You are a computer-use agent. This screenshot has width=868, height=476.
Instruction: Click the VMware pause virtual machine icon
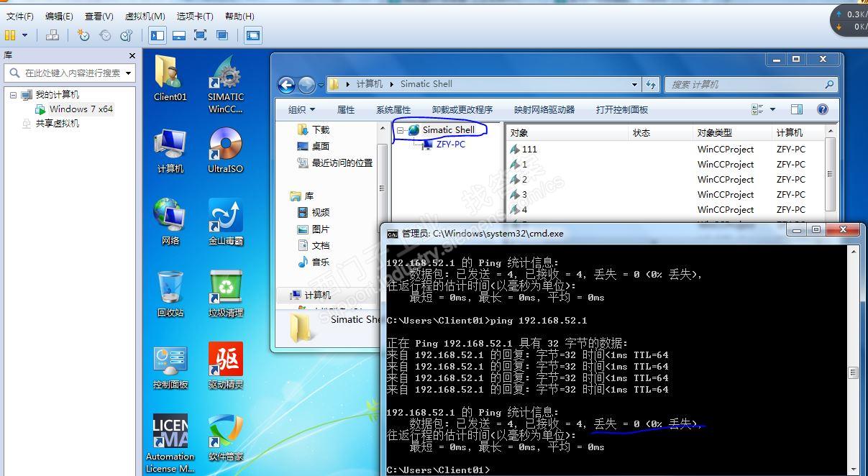10,35
